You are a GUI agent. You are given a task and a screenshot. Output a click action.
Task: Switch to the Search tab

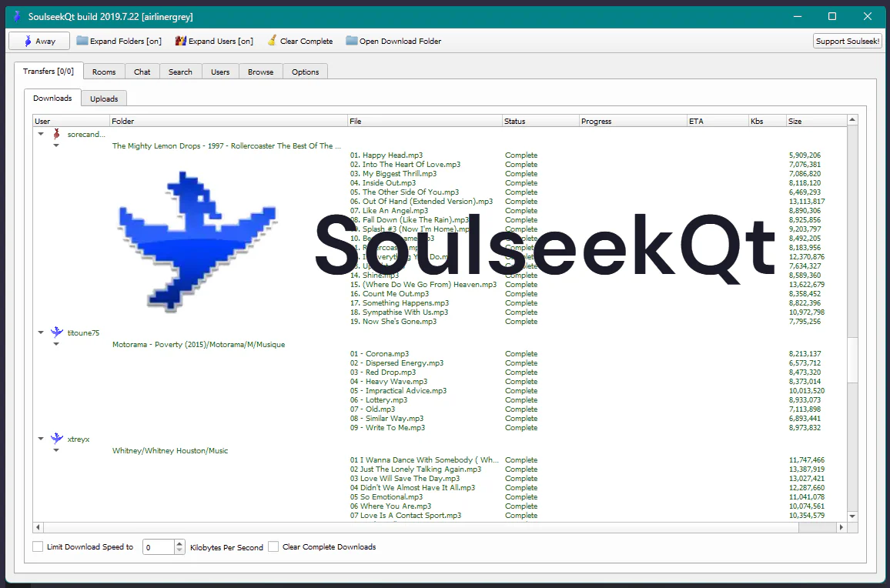(180, 71)
